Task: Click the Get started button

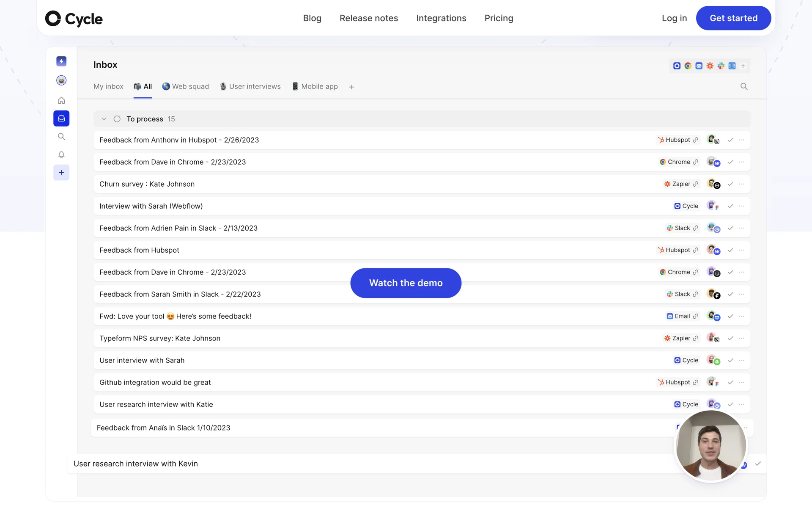Action: 733,18
